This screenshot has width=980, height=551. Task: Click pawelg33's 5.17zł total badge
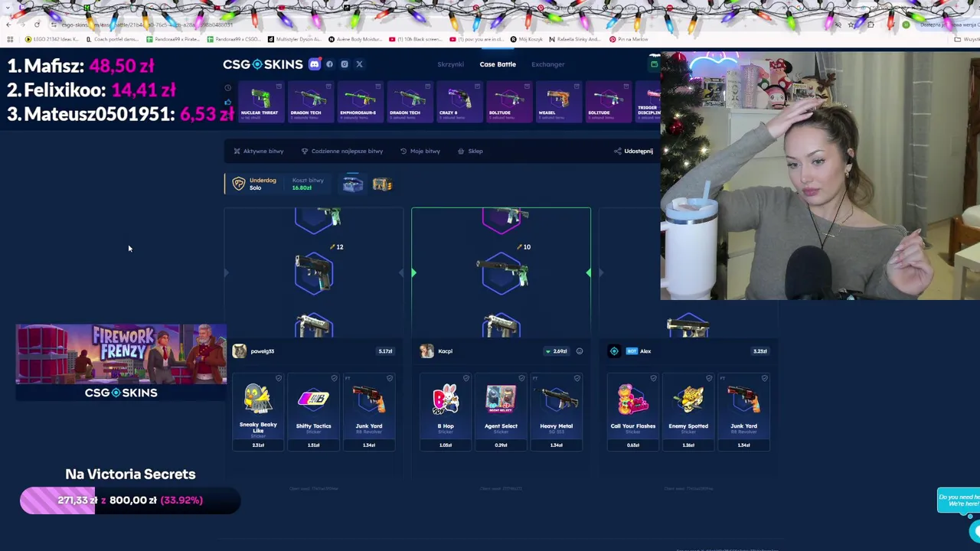385,351
